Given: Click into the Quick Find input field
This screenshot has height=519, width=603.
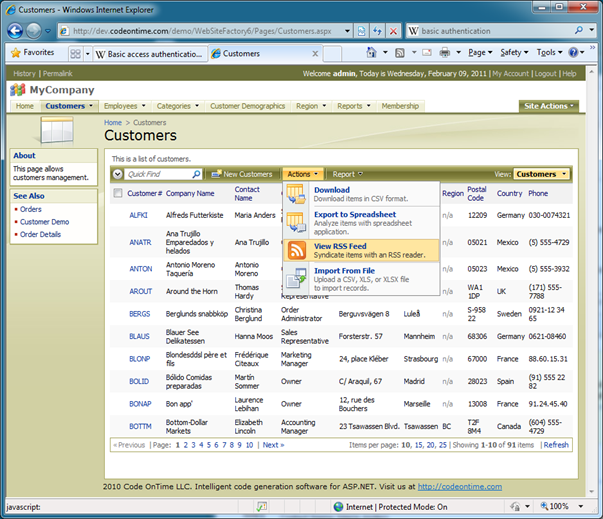Looking at the screenshot, I should click(x=158, y=174).
